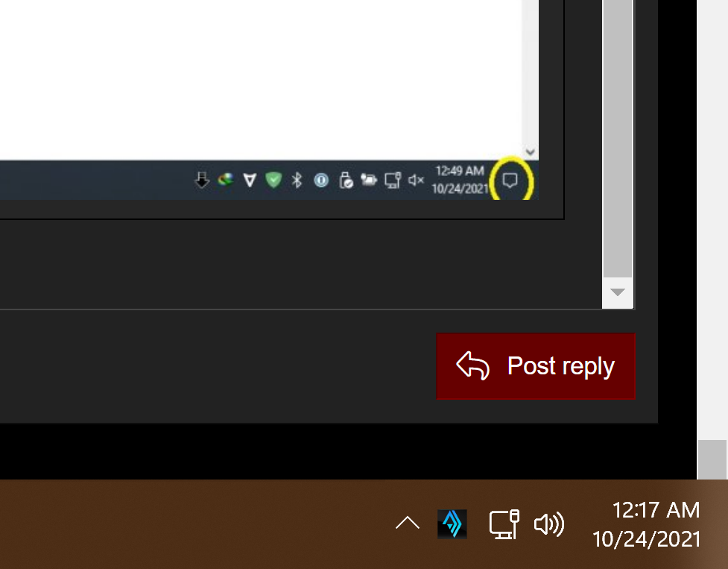Open the 12:17 AM clock and calendar
The height and width of the screenshot is (569, 728).
tap(647, 524)
